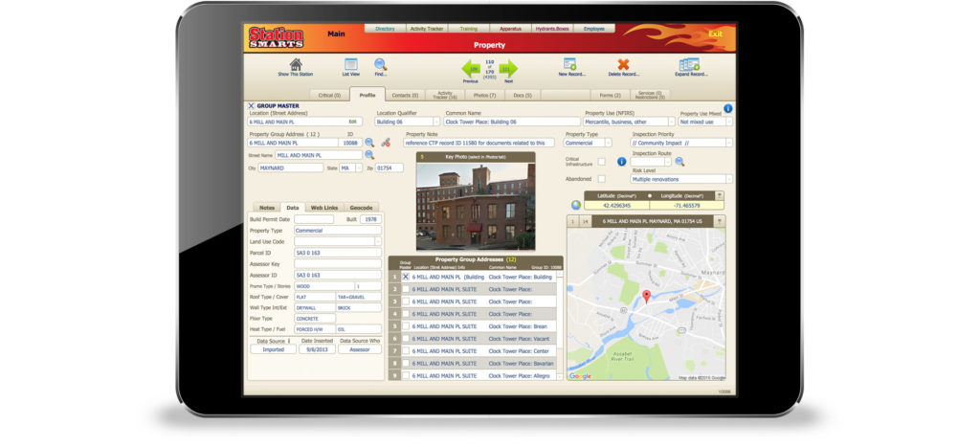The width and height of the screenshot is (980, 447).
Task: Go to next record with green arrow
Action: [x=509, y=69]
